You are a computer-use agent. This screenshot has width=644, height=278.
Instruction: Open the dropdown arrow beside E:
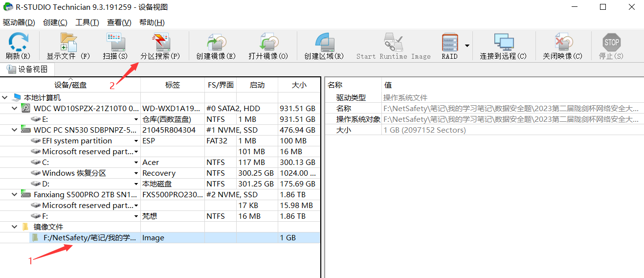tap(136, 119)
